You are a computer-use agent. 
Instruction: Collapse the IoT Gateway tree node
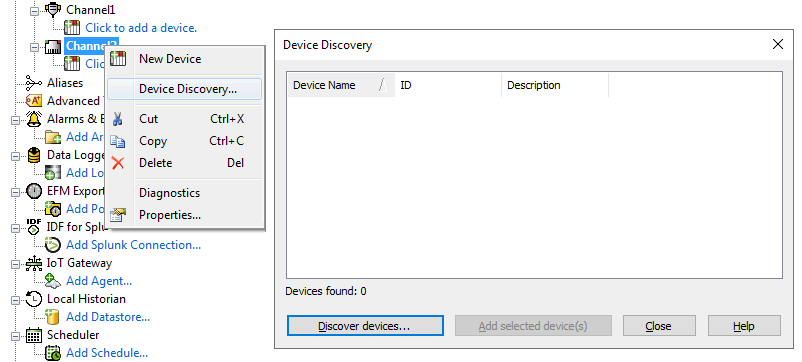(x=15, y=264)
